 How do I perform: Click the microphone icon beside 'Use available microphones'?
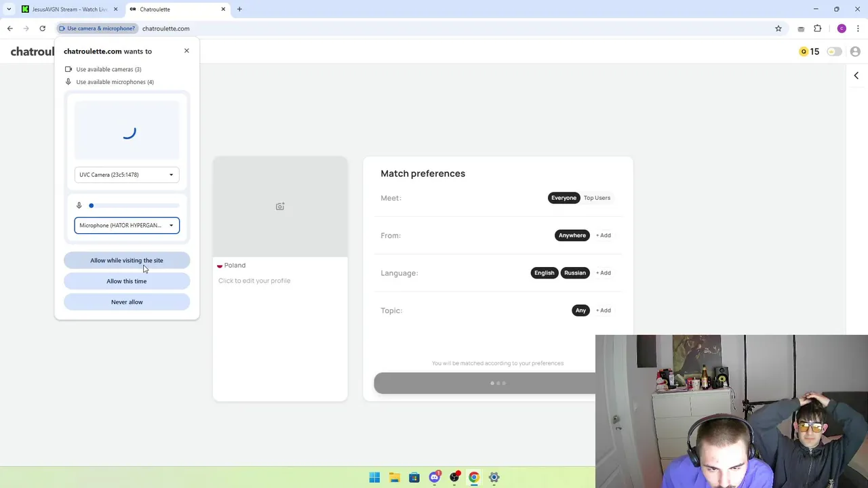click(x=68, y=82)
